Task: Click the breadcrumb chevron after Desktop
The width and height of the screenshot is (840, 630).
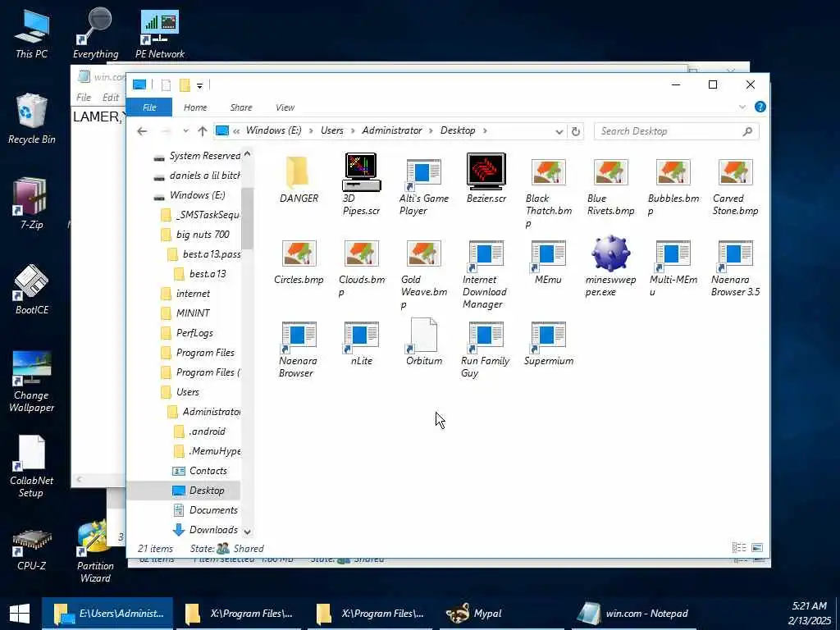Action: point(485,130)
